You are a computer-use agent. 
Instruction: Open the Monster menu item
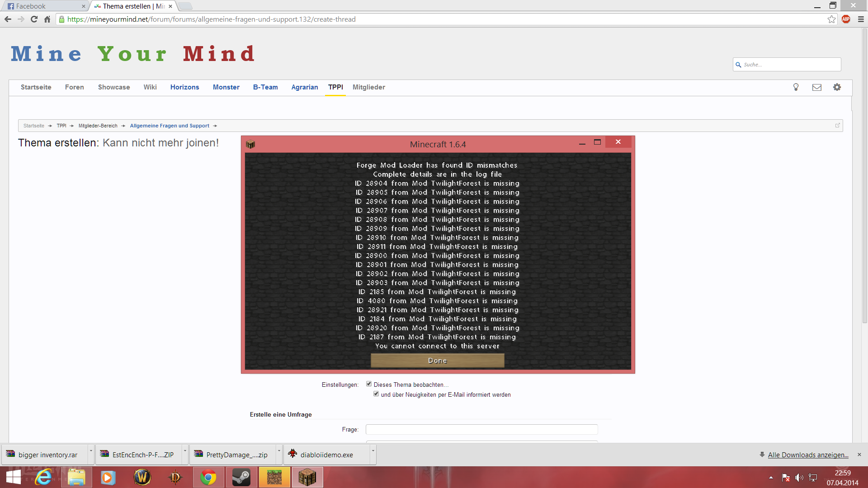226,87
